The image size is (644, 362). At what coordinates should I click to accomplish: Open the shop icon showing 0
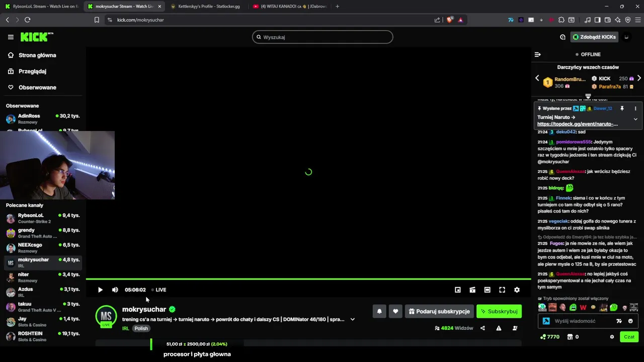pos(573,337)
